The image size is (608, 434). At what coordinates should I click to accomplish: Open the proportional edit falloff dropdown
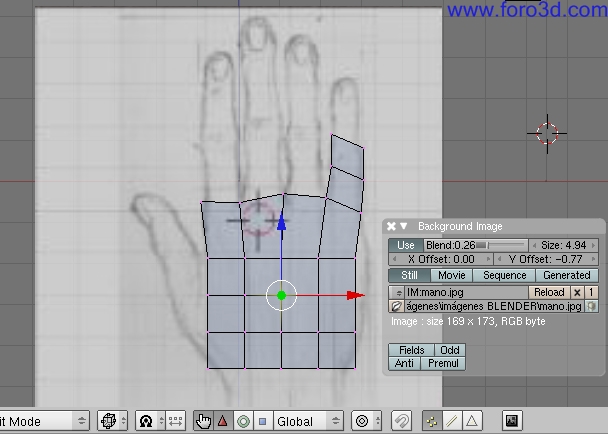click(x=366, y=421)
